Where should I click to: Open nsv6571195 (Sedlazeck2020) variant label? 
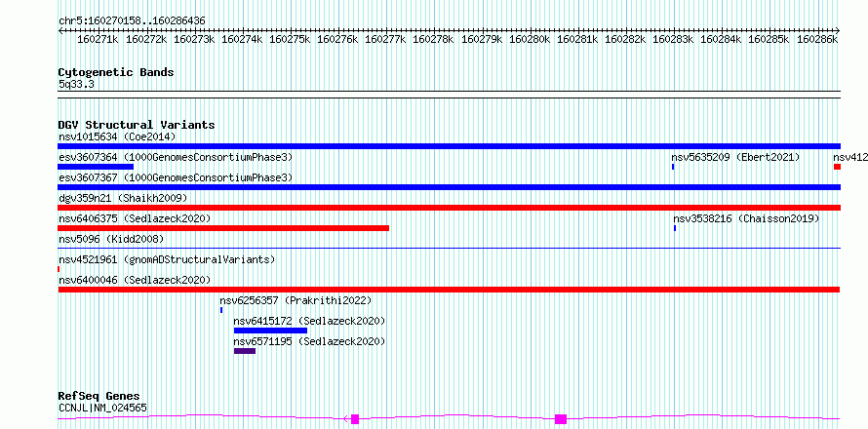click(x=309, y=342)
